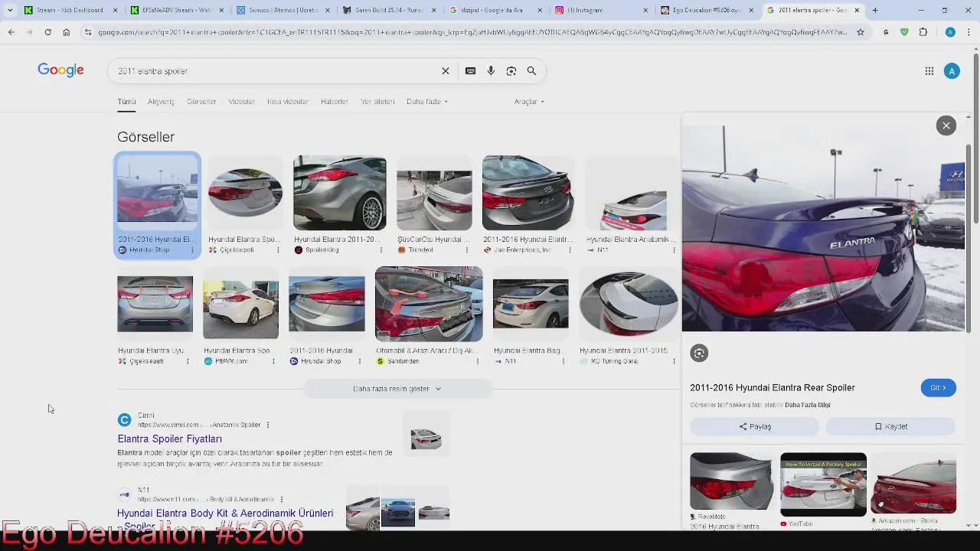
Task: Close the image preview panel
Action: [x=946, y=126]
